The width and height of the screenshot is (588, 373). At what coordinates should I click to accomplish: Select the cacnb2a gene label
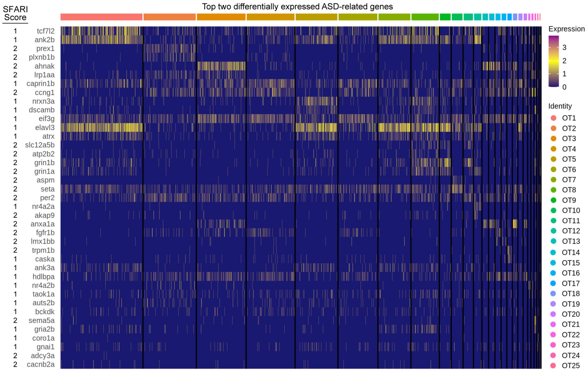[41, 364]
